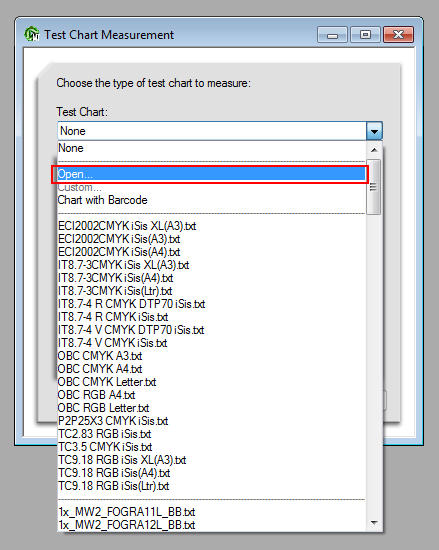439x550 pixels.
Task: Click the Test Chart Measurement app icon
Action: (32, 34)
